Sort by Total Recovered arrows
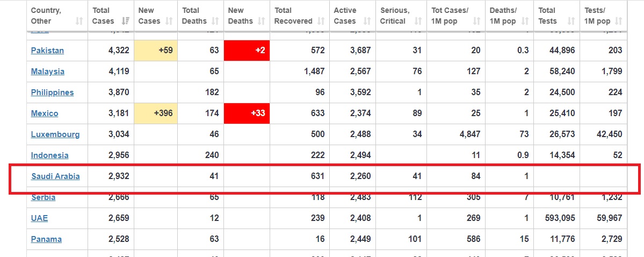This screenshot has height=257, width=644. point(320,21)
